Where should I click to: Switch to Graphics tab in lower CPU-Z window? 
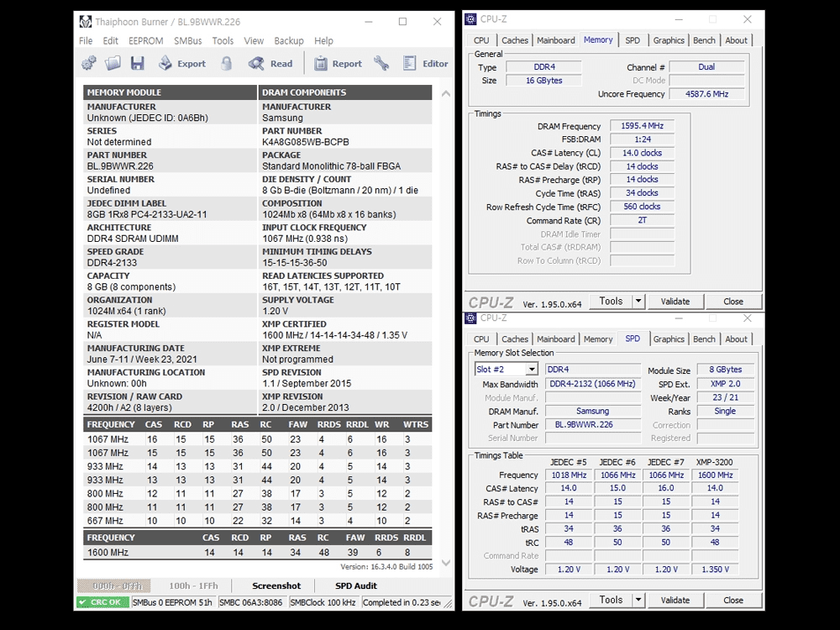[x=668, y=339]
